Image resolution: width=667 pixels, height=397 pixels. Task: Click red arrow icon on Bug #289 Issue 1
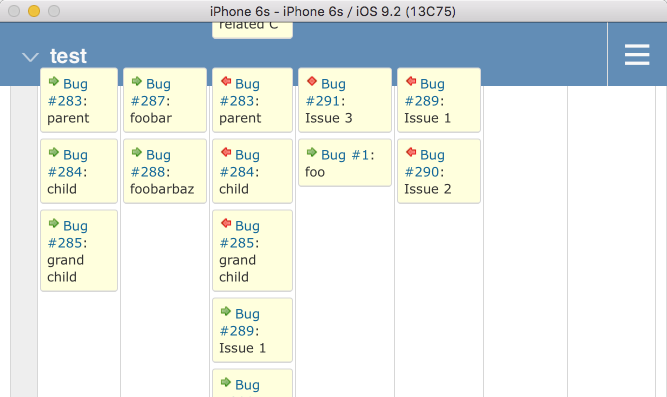click(x=411, y=81)
